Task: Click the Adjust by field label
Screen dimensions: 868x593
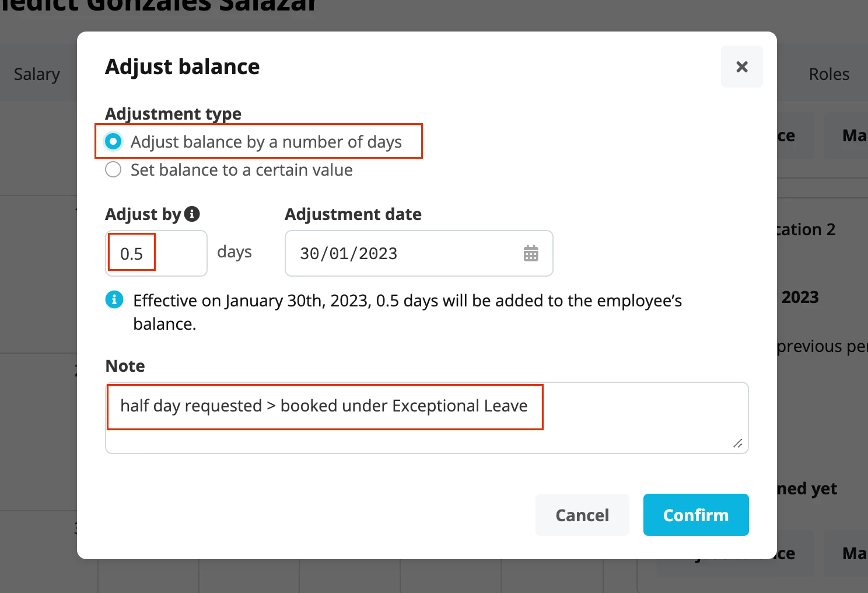Action: (x=143, y=214)
